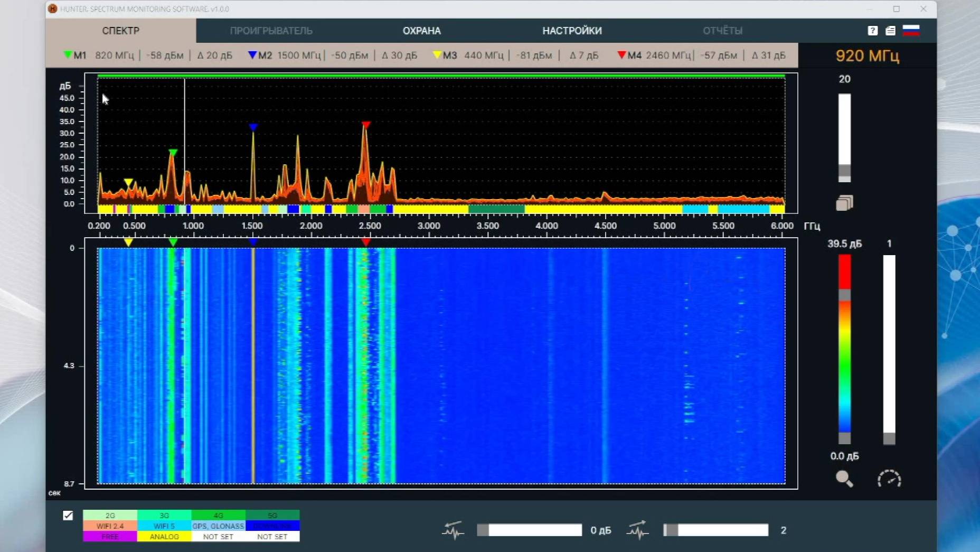Click the M4 delta value Δ 31 дБ
The height and width of the screenshot is (552, 980).
769,55
